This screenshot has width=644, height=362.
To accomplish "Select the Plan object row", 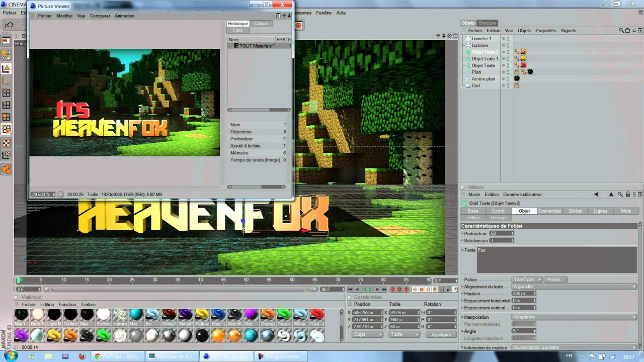I will (476, 72).
